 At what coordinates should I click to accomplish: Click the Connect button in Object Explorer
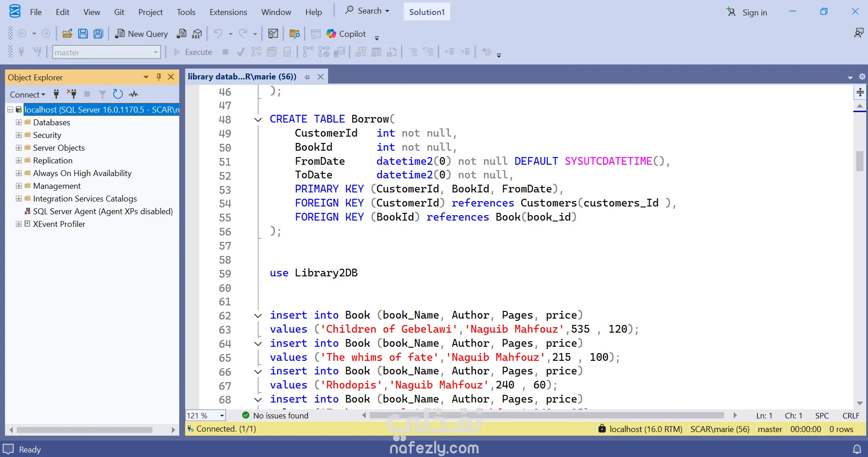27,94
